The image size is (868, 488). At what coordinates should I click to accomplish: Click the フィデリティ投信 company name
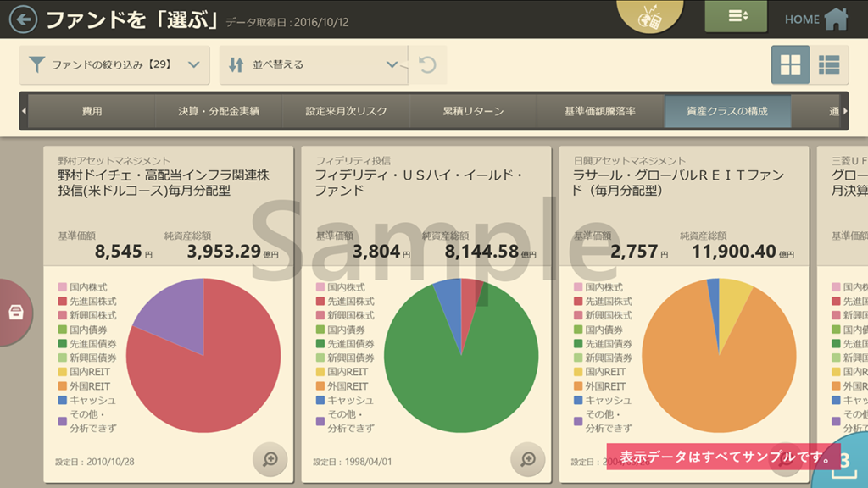click(353, 160)
